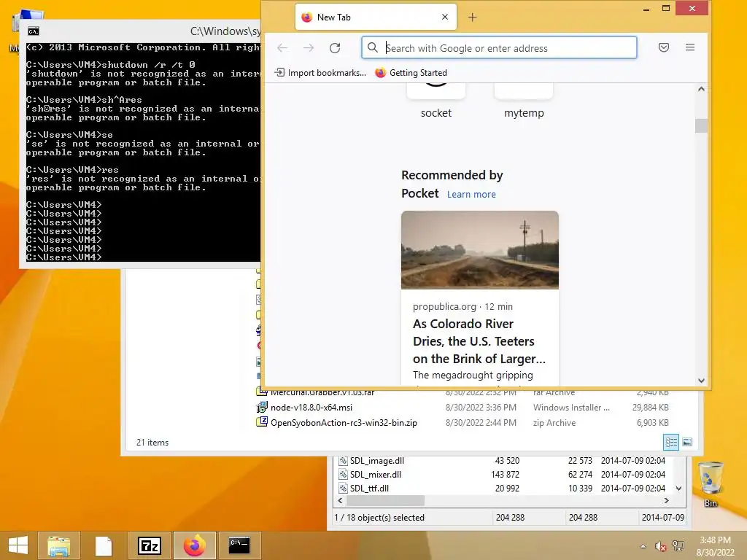Click the Windows Installer type cell

tap(571, 407)
